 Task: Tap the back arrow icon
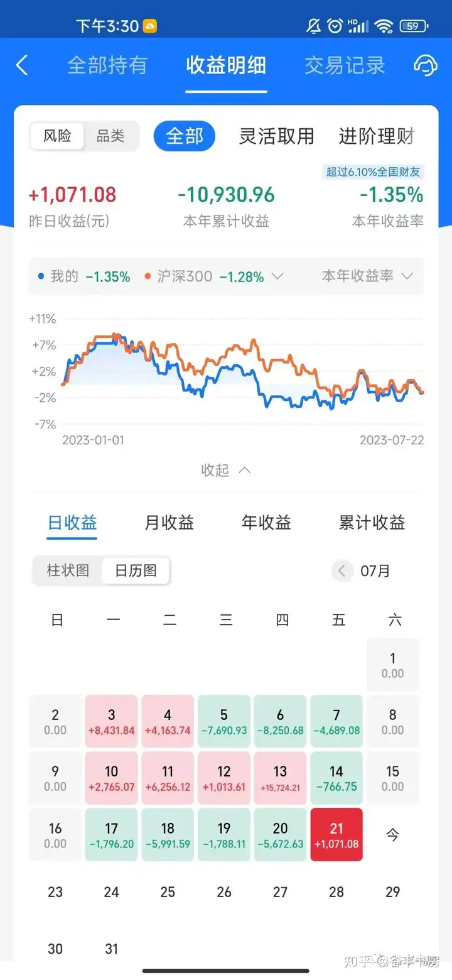23,65
